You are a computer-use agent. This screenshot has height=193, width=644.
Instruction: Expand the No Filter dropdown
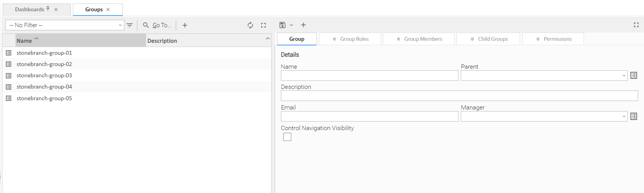coord(120,25)
